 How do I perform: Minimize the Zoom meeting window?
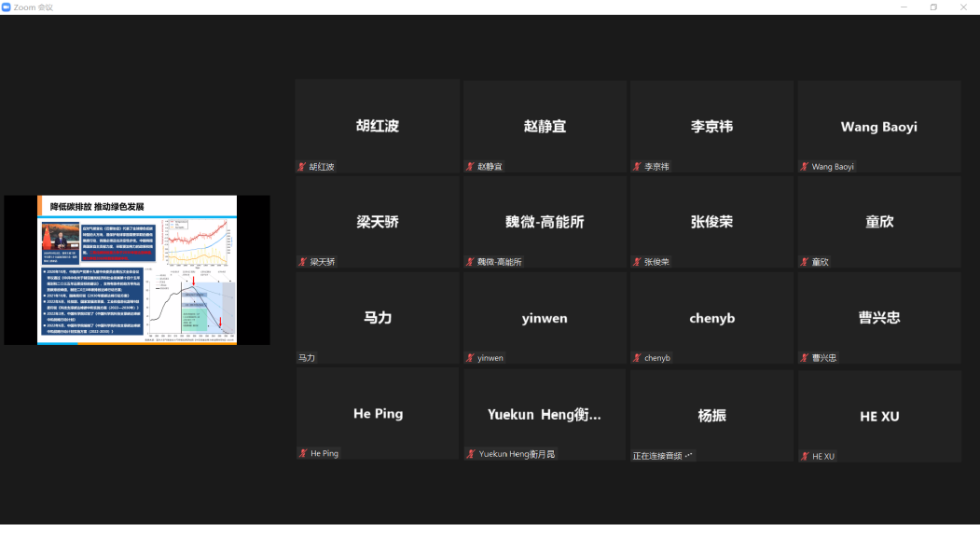click(904, 7)
